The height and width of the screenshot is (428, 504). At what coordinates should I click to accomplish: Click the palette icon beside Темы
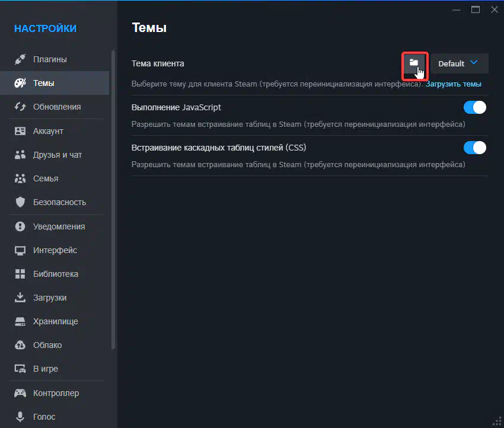[x=20, y=83]
